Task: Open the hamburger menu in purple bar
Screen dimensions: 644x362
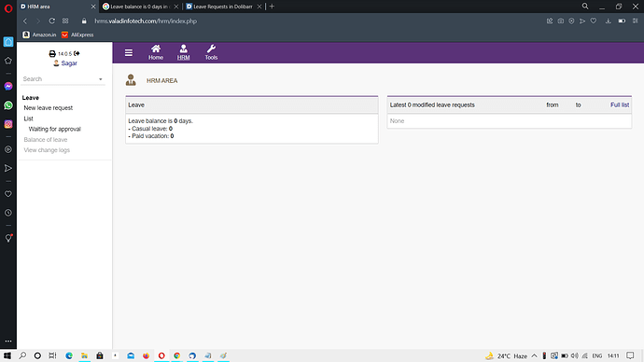Action: pyautogui.click(x=129, y=52)
